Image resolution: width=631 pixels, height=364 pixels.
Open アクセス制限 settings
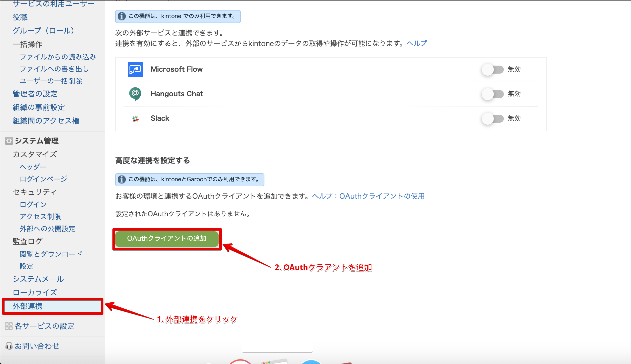coord(40,217)
